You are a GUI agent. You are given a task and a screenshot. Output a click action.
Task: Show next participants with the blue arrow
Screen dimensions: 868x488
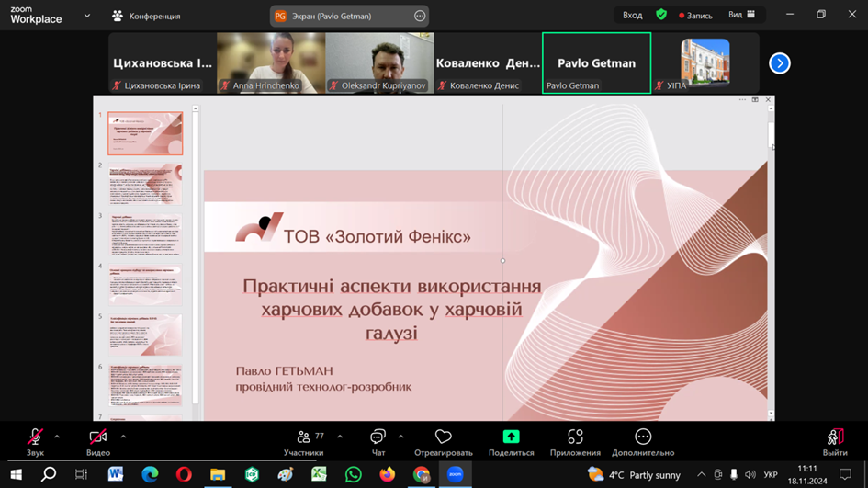(x=780, y=63)
